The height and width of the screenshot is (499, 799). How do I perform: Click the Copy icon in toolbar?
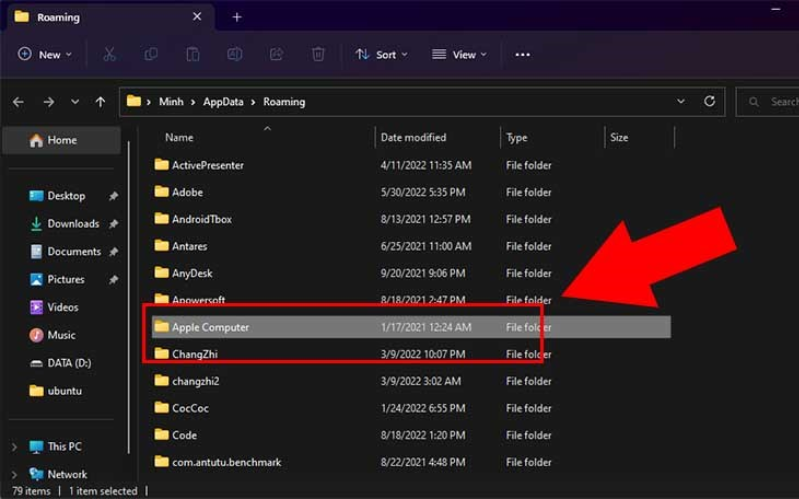coord(151,54)
